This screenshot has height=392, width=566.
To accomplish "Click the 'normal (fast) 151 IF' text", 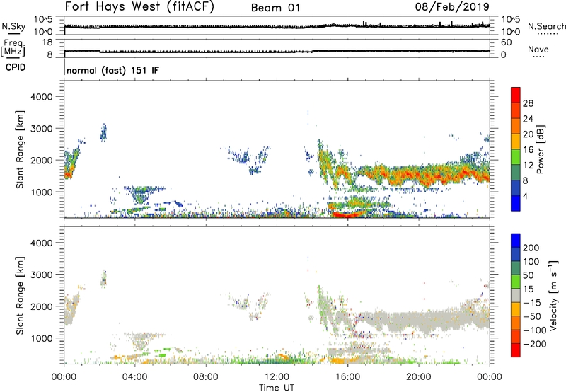I will [x=112, y=70].
